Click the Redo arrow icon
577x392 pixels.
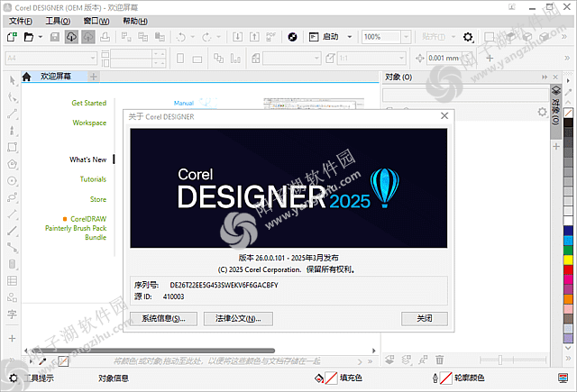[206, 37]
